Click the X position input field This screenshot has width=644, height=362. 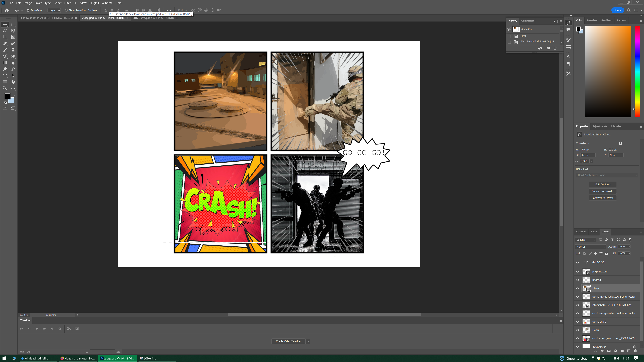coord(588,155)
